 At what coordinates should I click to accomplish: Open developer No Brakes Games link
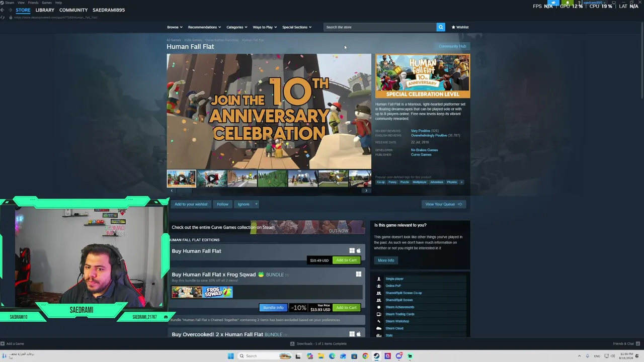point(424,150)
